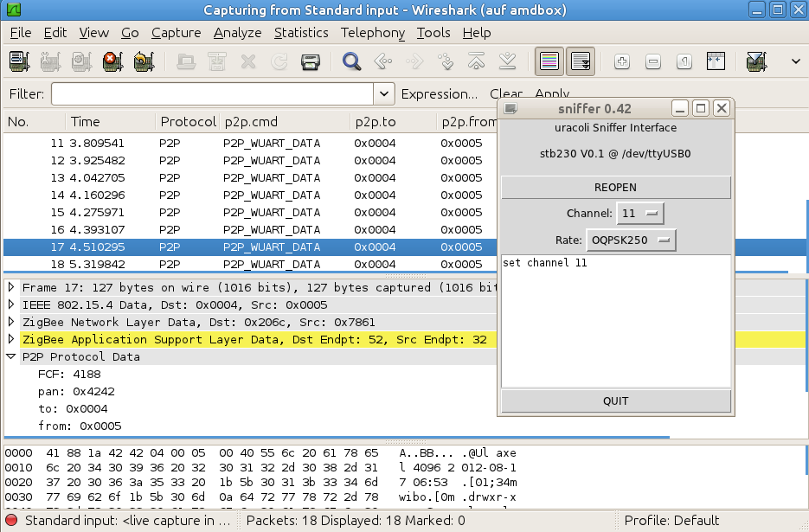Expand the IEEE 802.15.4 Data tree row
Screen dimensions: 809x532
(11, 304)
